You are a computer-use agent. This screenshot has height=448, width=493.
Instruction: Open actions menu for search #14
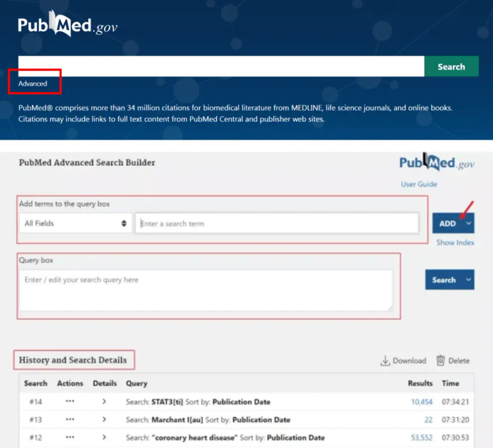pos(70,402)
